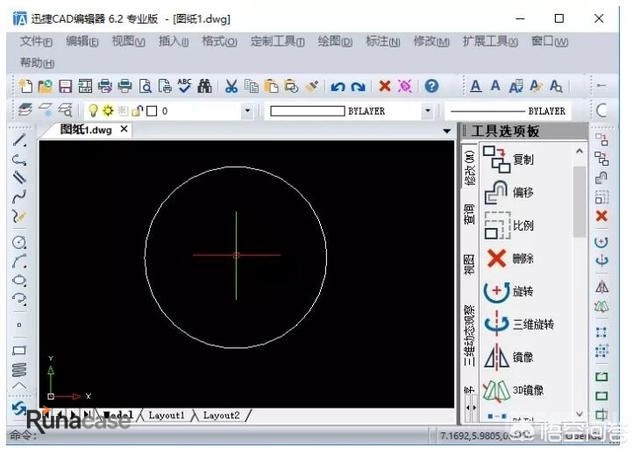The image size is (640, 455).
Task: Click the red X delete toolbar icon
Action: tap(384, 86)
